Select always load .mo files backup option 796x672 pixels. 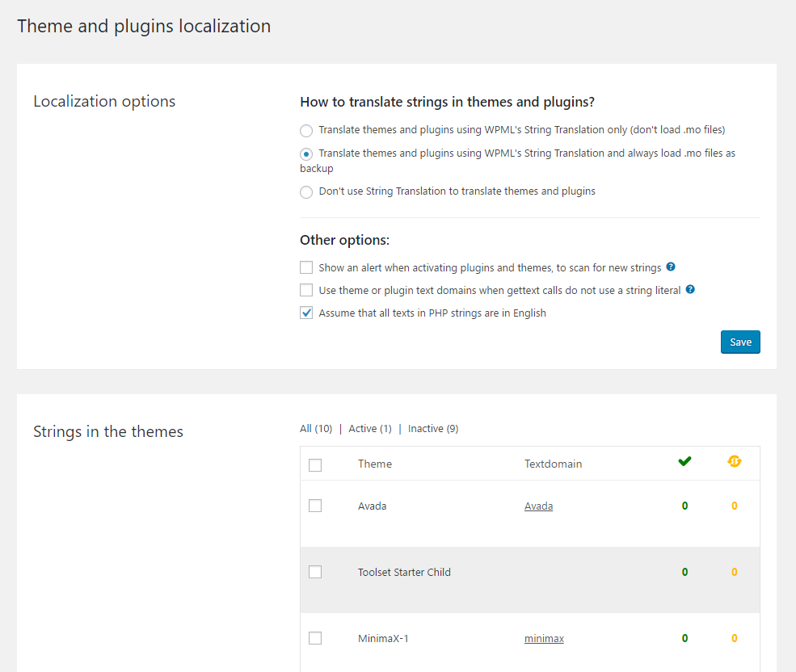point(306,154)
